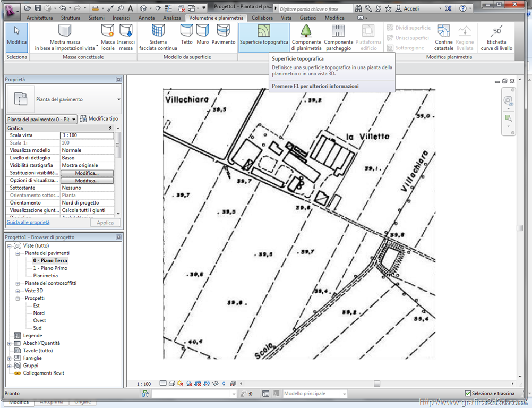Click the Confine catastale tool
Viewport: 532px width, 408px height.
(444, 37)
